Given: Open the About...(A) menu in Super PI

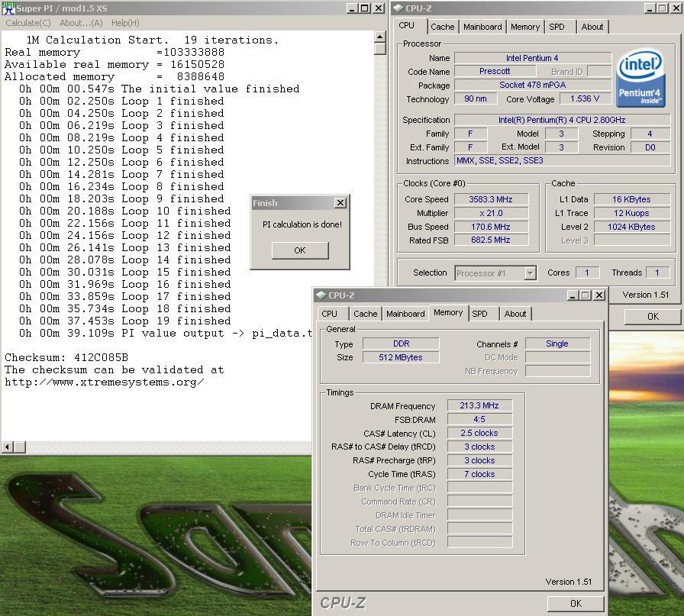Looking at the screenshot, I should [81, 23].
